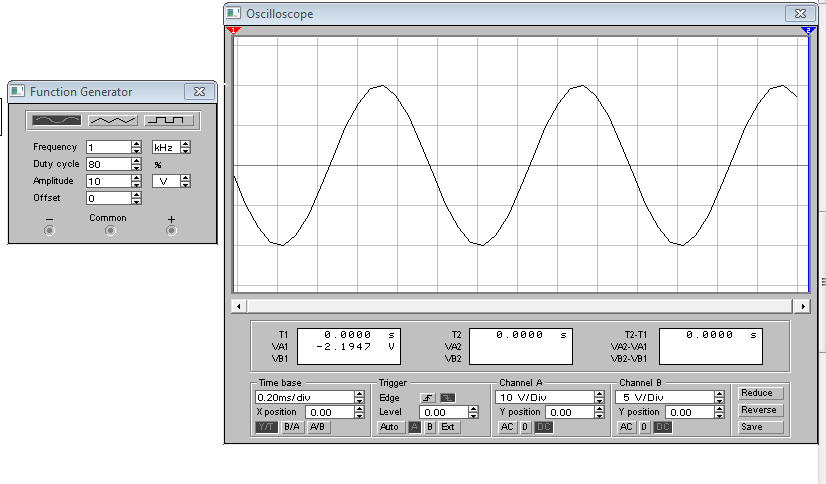Click the red T1 cursor marker
826x484 pixels.
pyautogui.click(x=233, y=31)
